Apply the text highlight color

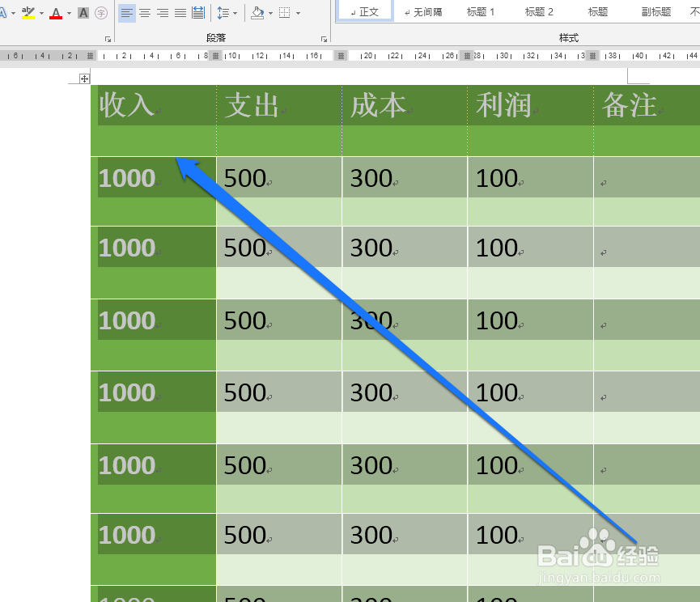(x=28, y=11)
